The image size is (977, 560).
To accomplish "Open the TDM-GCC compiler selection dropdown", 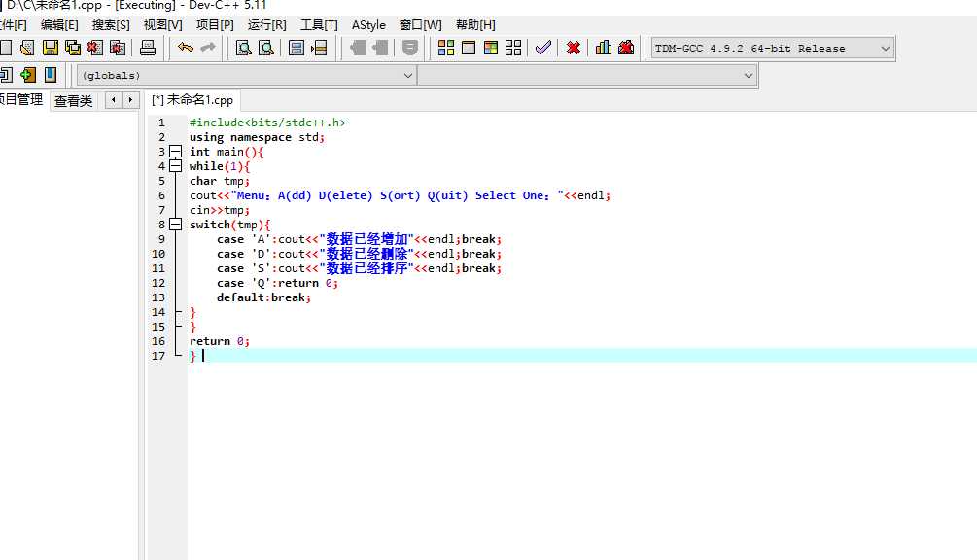I will point(885,48).
